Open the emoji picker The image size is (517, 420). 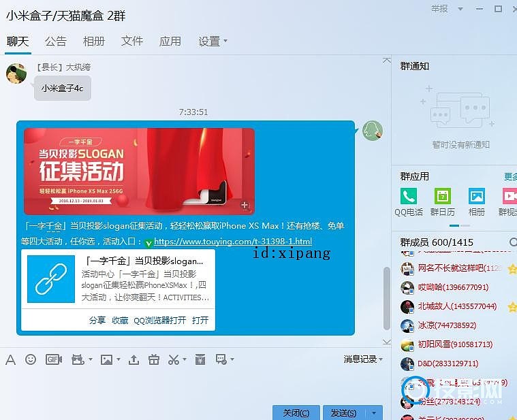31,359
